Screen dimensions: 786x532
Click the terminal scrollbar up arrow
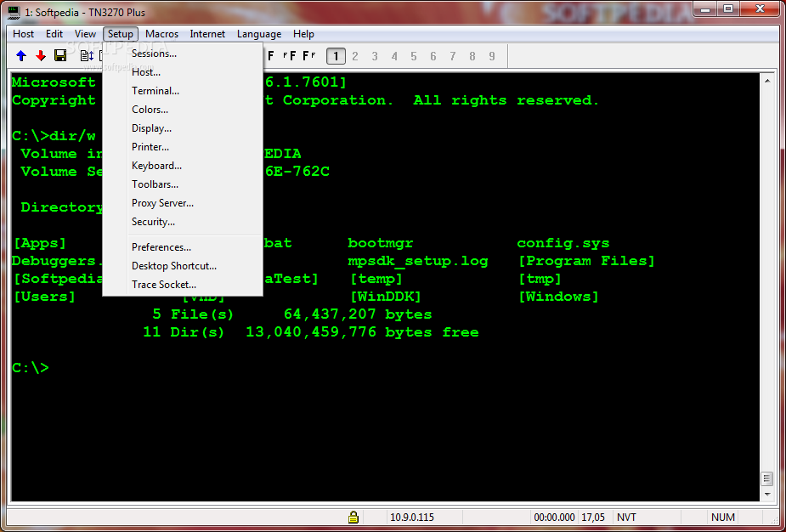tap(767, 80)
